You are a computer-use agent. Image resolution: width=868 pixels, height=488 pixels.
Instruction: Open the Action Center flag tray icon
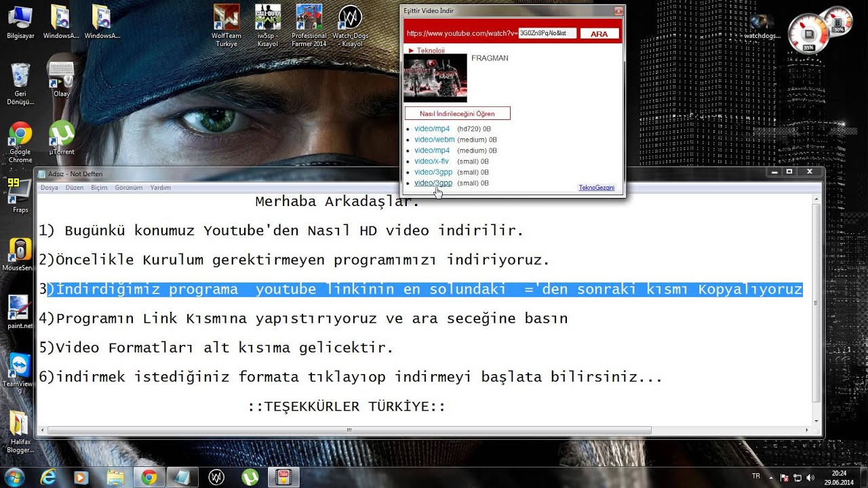[x=785, y=477]
